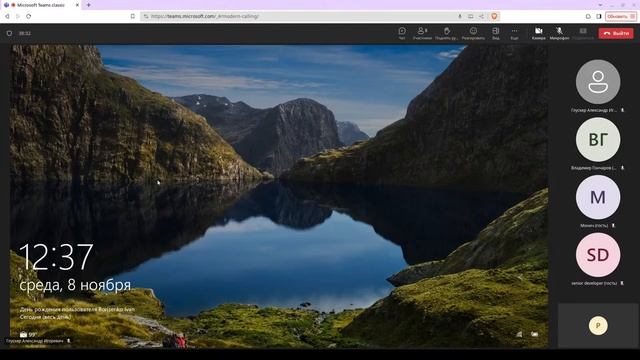This screenshot has height=360, width=640.
Task: Bookmark this page icon
Action: pyautogui.click(x=133, y=16)
